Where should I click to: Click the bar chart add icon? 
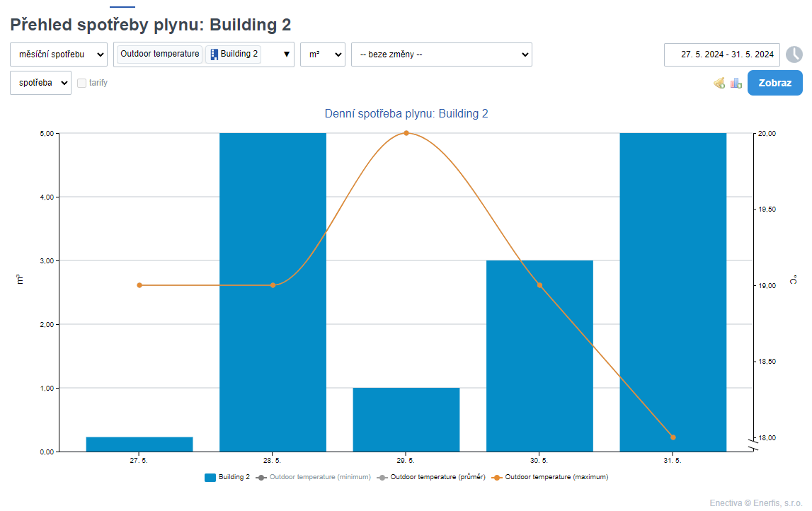click(x=736, y=83)
